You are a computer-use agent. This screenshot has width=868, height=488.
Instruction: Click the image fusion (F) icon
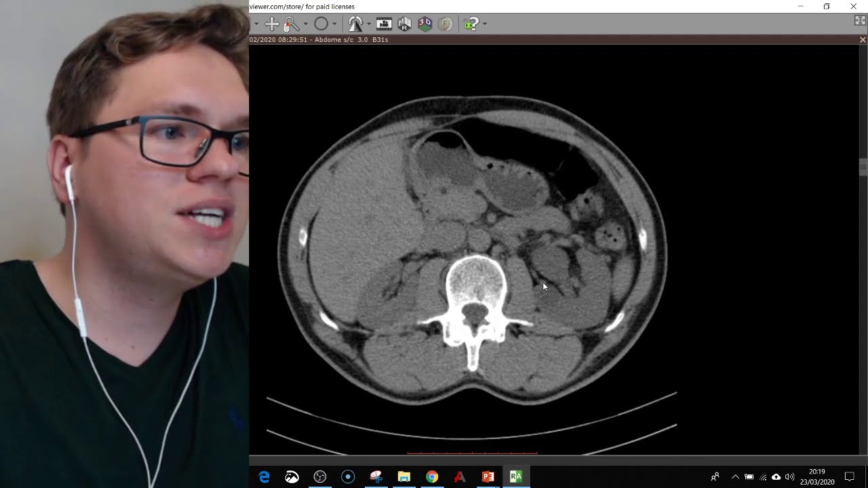point(446,24)
